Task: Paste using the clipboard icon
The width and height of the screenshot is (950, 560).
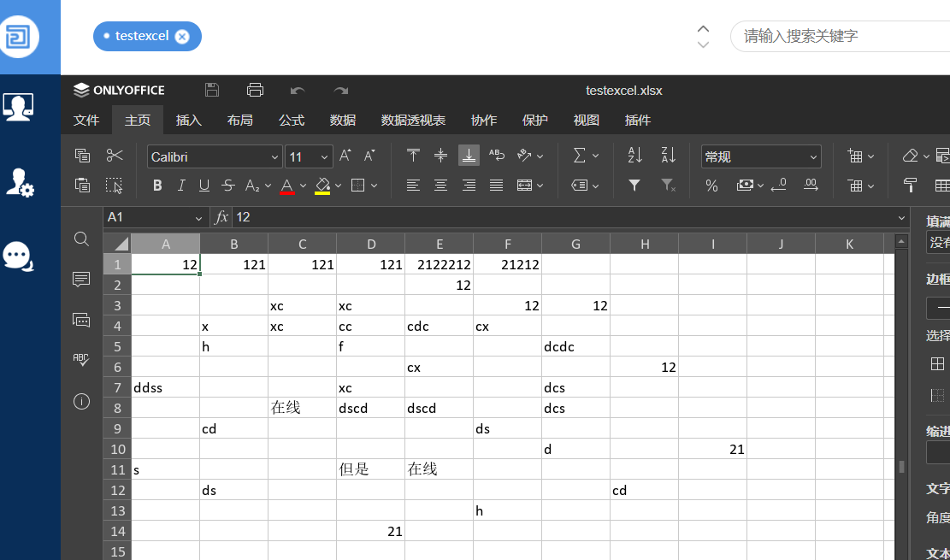Action: pos(82,185)
